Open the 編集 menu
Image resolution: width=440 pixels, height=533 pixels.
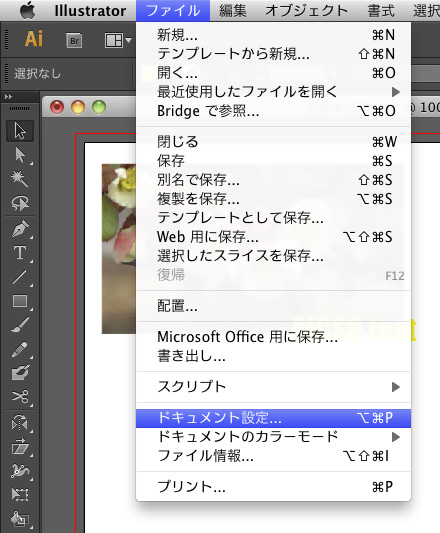233,11
